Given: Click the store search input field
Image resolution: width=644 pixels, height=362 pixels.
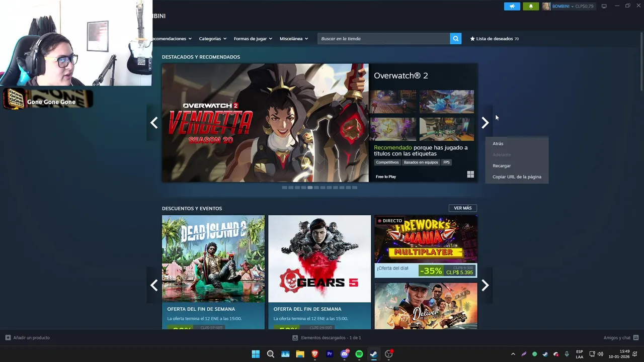Looking at the screenshot, I should [x=384, y=39].
